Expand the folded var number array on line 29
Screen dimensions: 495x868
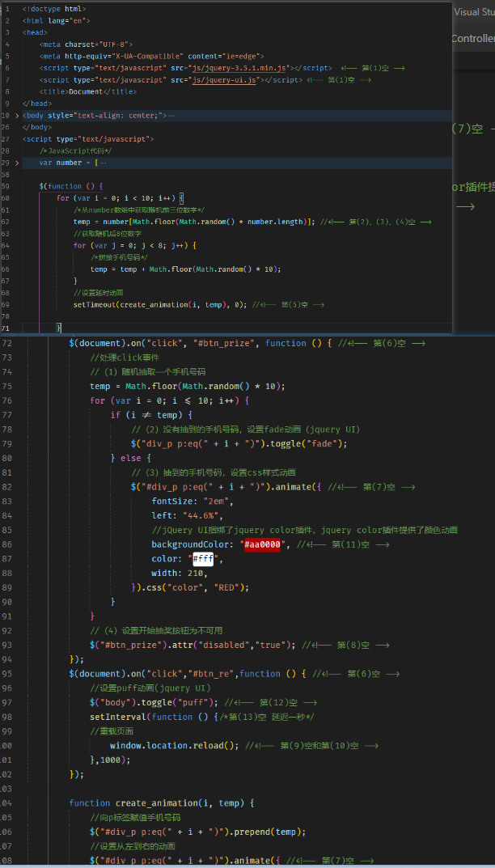coord(17,163)
